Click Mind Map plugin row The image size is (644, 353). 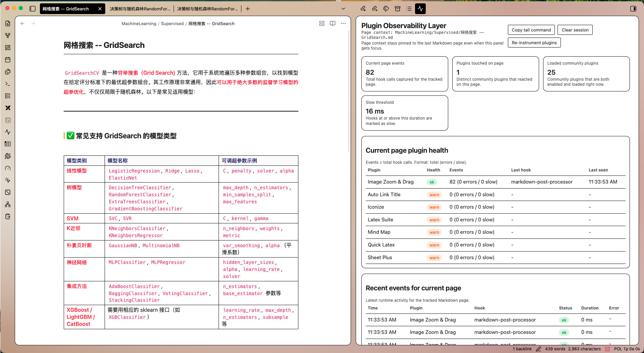coord(495,232)
